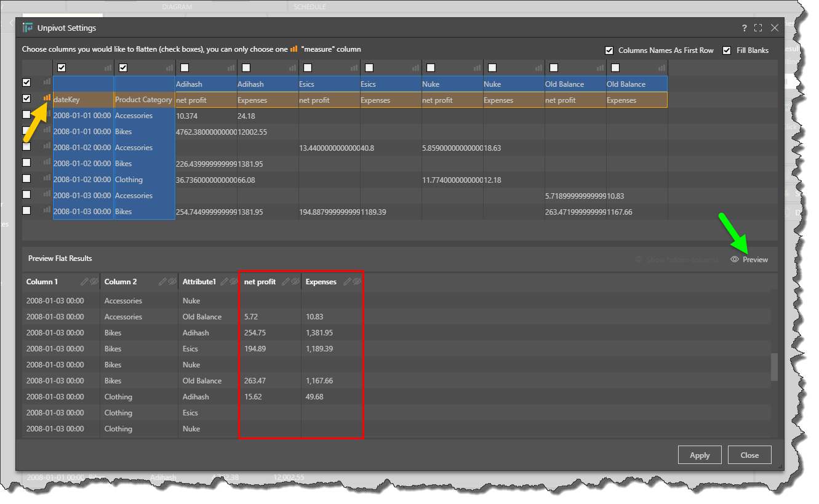This screenshot has height=504, width=819.
Task: Click the measure bar icon on the first grid row
Action: click(47, 82)
